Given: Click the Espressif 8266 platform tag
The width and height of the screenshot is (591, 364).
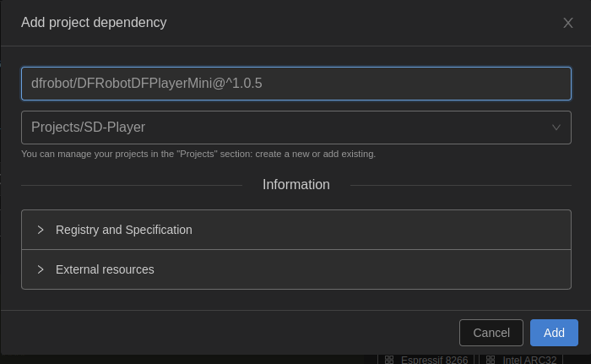Looking at the screenshot, I should [434, 360].
